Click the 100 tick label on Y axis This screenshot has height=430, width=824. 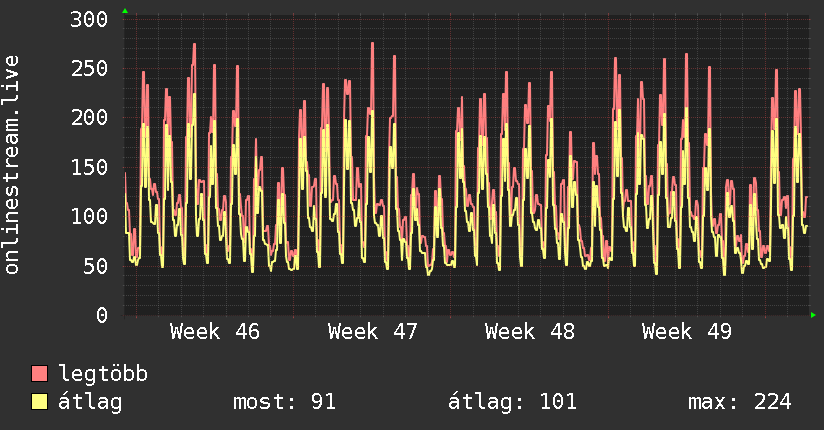point(90,217)
